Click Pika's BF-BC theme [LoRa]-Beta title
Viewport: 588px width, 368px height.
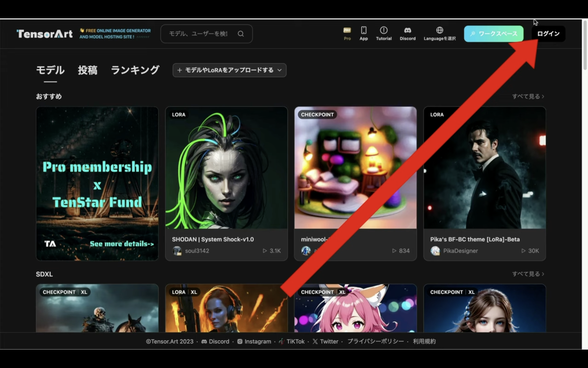tap(475, 239)
